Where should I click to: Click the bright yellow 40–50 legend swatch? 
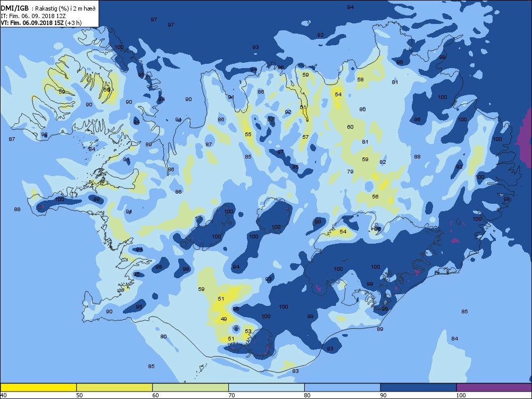tap(38, 387)
